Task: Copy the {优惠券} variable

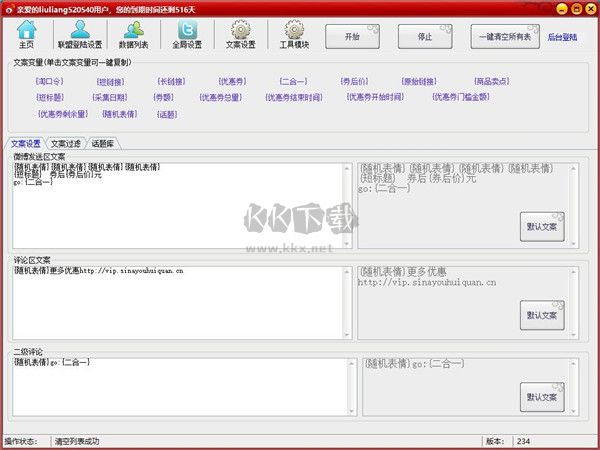Action: pyautogui.click(x=232, y=81)
